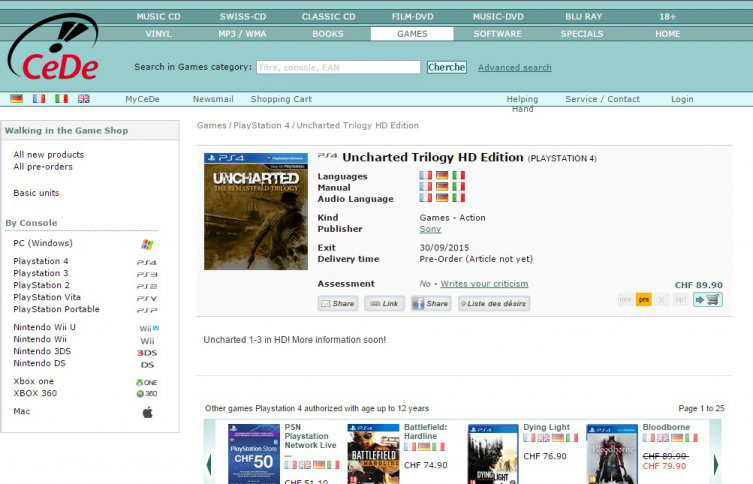Click 'Writes your criticism' link
The image size is (753, 484).
click(x=485, y=284)
